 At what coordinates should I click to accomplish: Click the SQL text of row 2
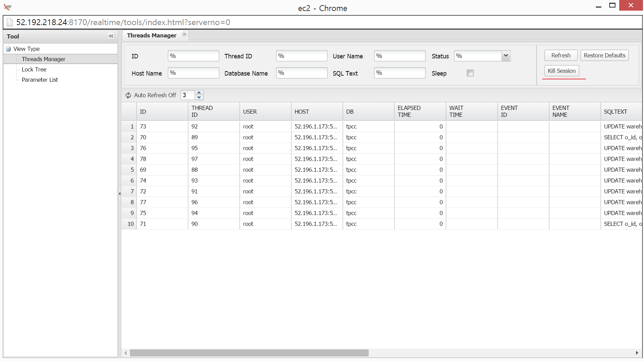point(623,137)
